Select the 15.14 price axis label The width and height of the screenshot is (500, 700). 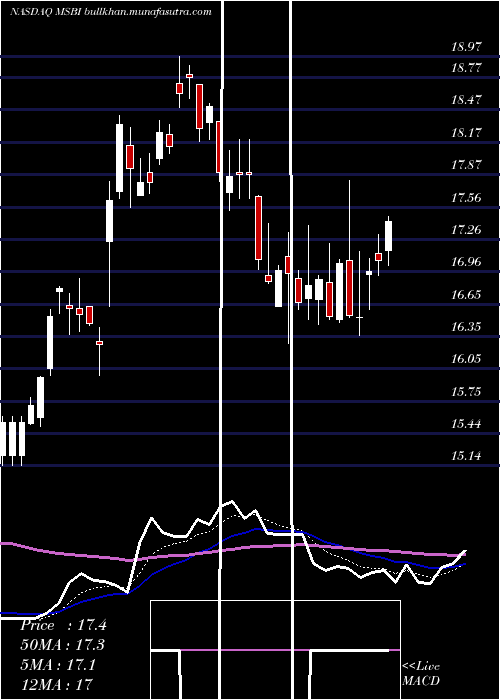point(467,456)
